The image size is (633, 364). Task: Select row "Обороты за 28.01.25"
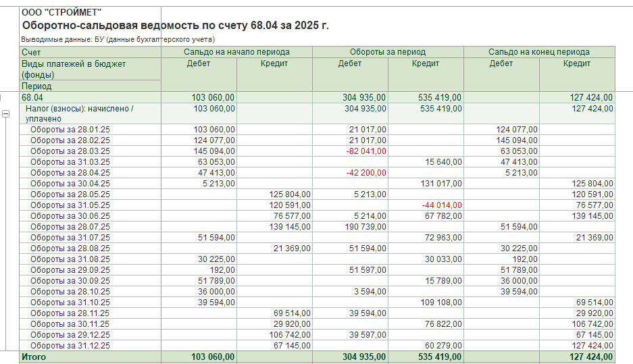click(317, 130)
